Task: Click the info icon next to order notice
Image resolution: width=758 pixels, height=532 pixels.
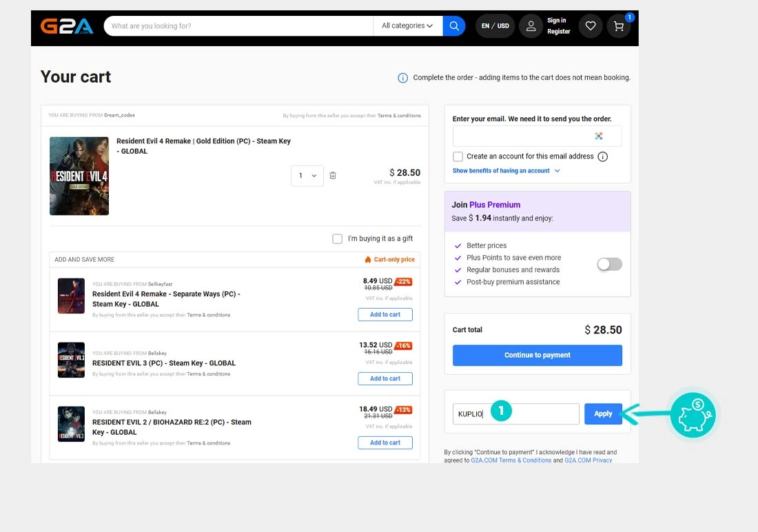Action: coord(402,78)
